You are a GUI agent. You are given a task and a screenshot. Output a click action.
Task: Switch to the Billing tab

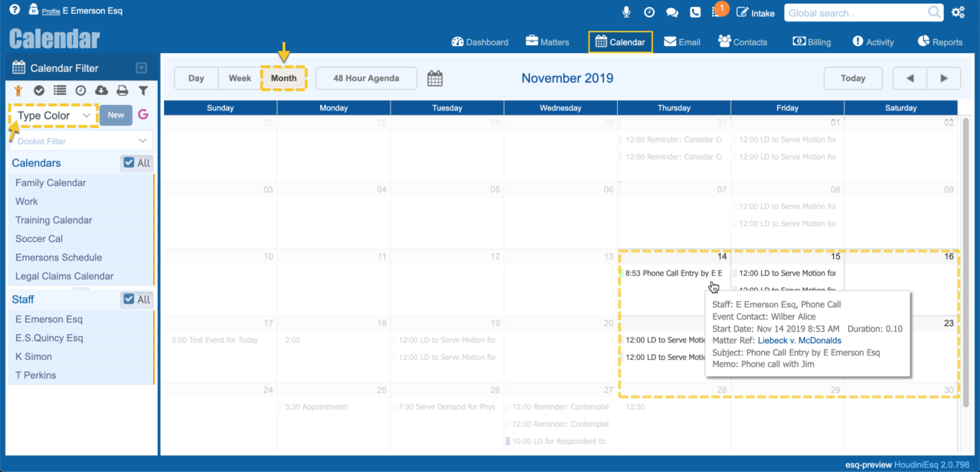click(812, 42)
